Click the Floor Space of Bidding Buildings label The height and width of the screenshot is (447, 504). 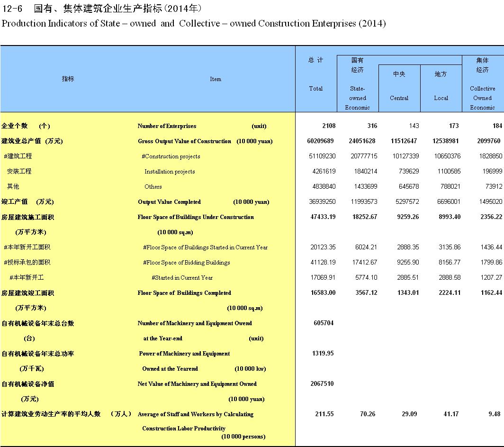tap(187, 263)
